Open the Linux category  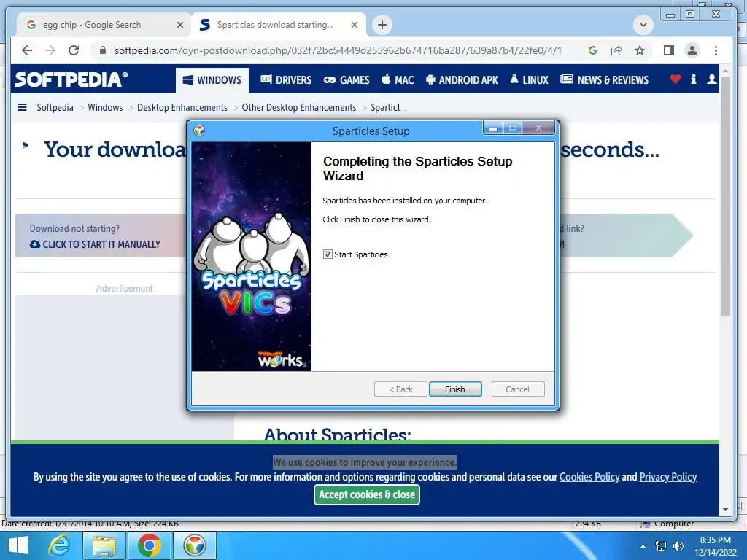click(529, 80)
